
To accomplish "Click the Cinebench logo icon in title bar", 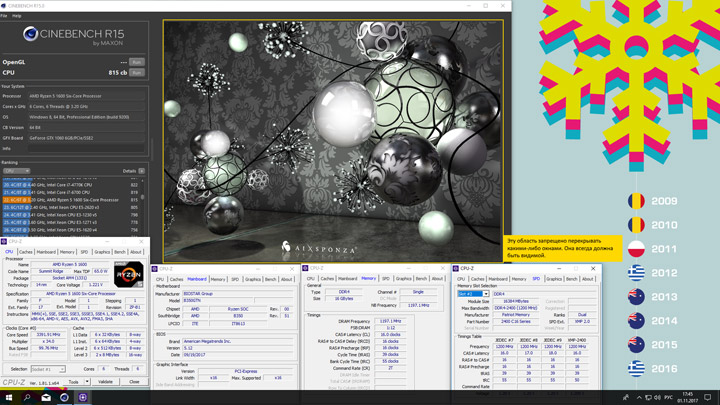I will click(5, 5).
